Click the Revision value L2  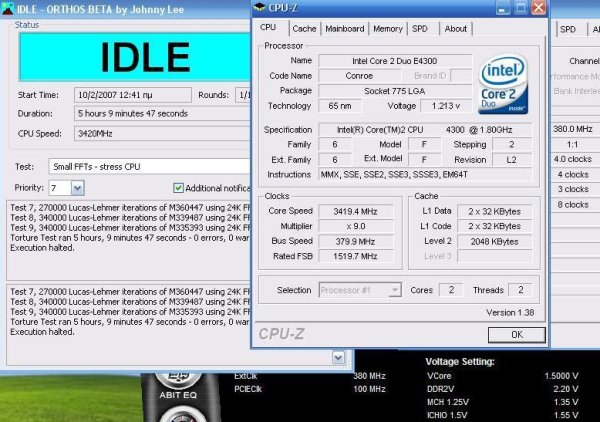point(512,160)
